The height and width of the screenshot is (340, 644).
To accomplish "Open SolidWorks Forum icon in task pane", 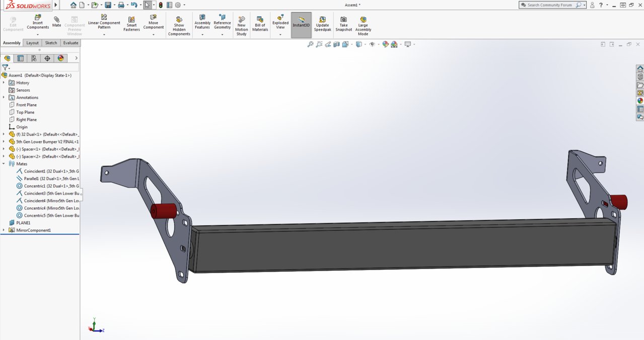I will pos(640,117).
